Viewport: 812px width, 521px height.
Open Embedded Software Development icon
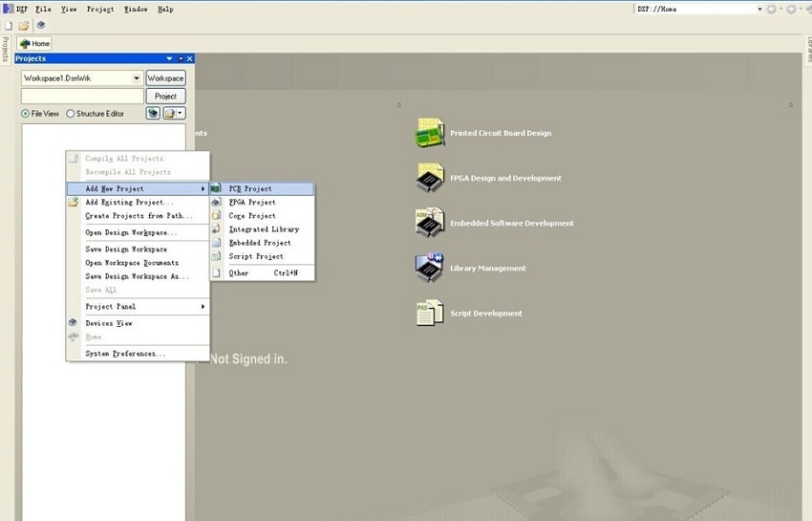[430, 223]
